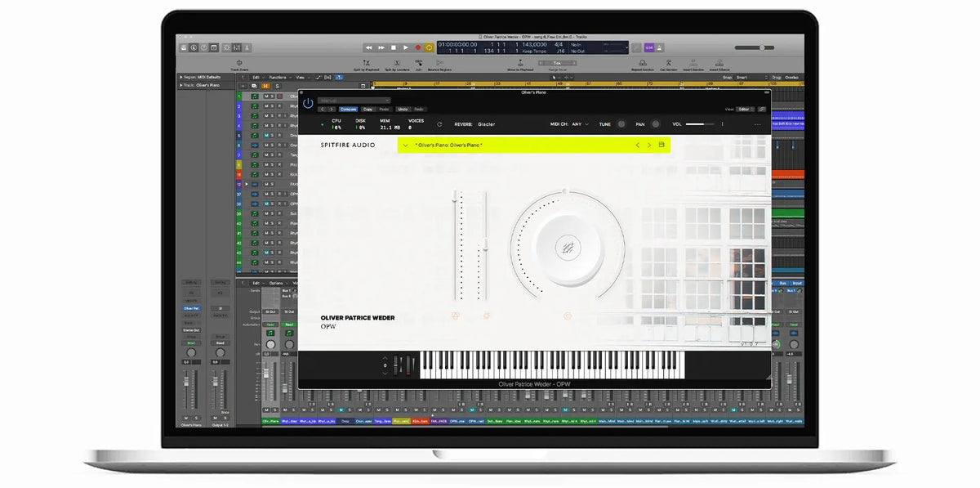Open the Functions menu in tracks area

[277, 78]
